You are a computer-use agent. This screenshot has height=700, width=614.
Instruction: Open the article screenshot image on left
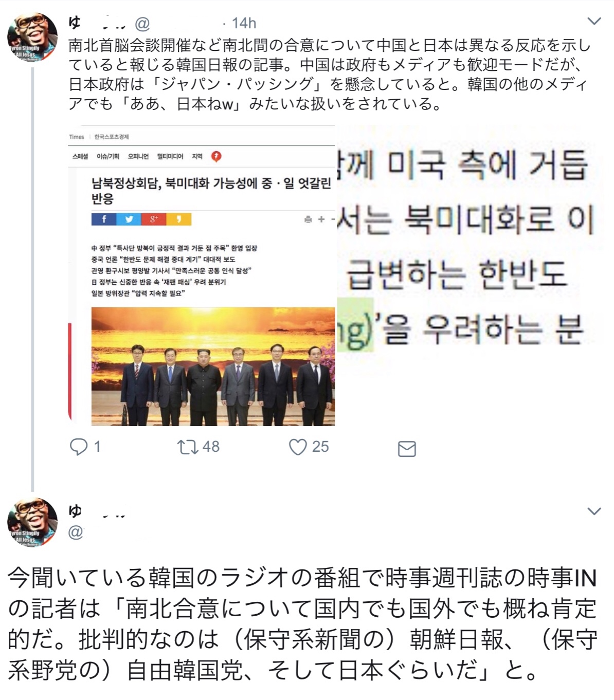[202, 275]
